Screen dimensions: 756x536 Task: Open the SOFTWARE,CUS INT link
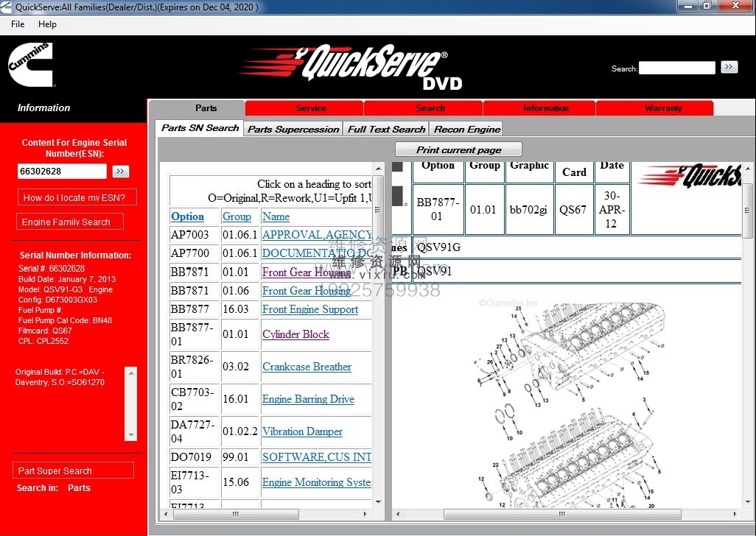[317, 456]
